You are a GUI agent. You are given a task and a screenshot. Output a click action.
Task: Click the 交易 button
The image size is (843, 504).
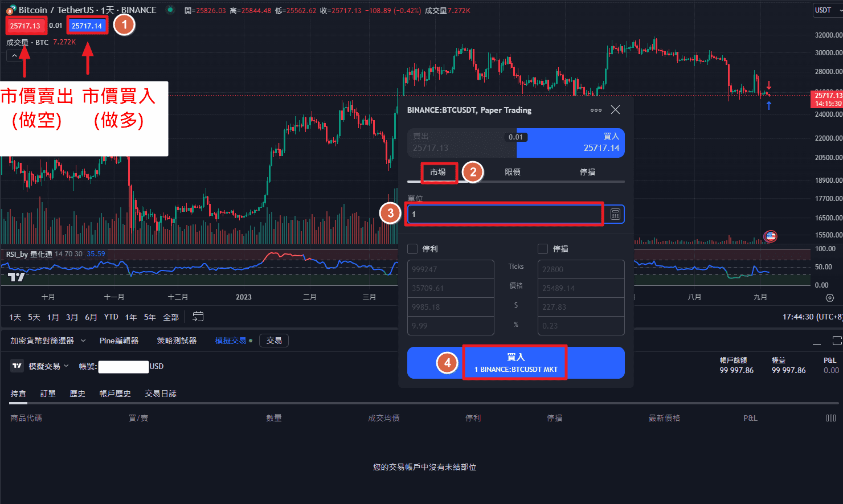click(x=274, y=341)
